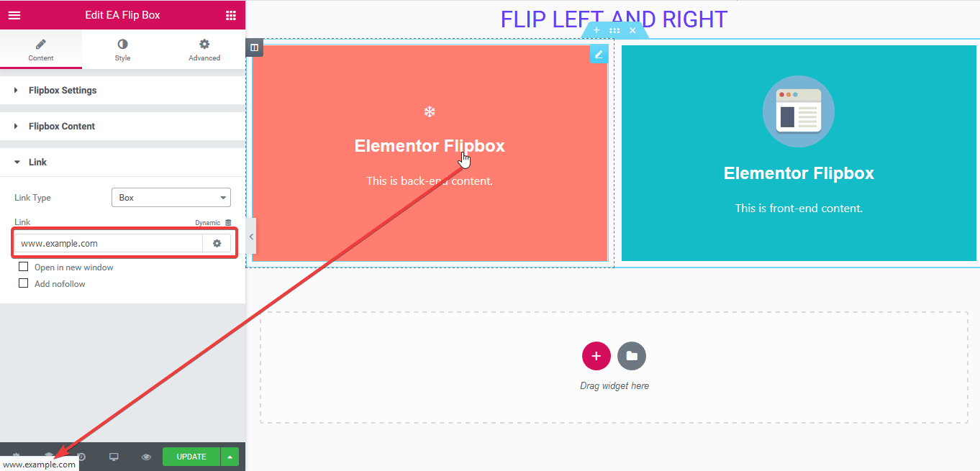Open the widget panel grid icon
Viewport: 980px width, 471px height.
click(x=230, y=14)
